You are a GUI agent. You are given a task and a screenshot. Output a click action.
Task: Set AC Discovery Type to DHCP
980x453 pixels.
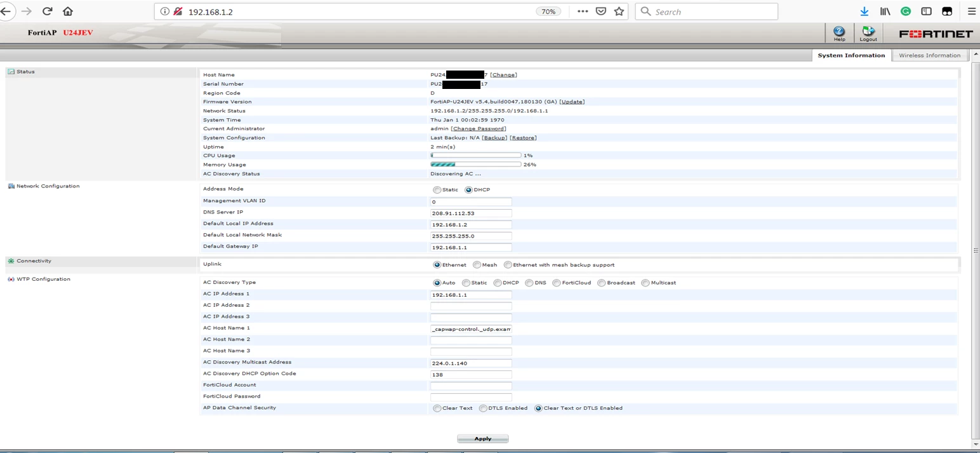498,283
